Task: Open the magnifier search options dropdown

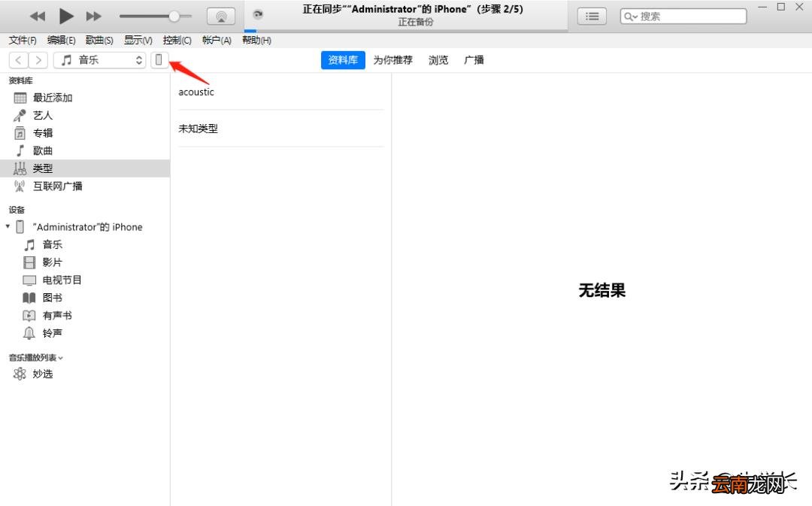Action: 630,17
